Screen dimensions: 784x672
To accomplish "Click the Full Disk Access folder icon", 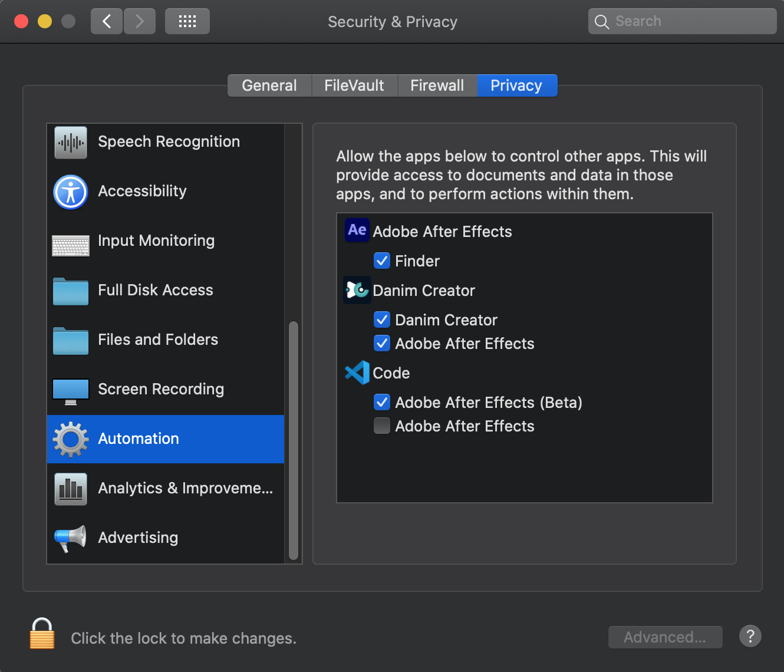I will tap(71, 291).
